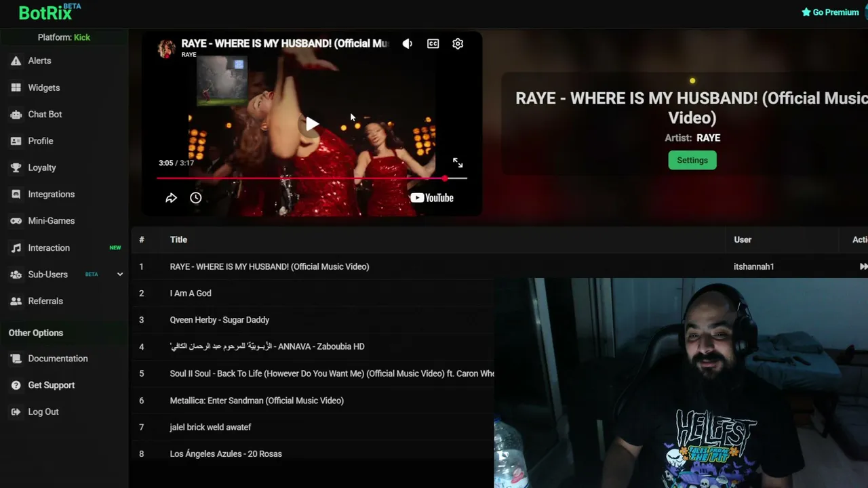868x488 pixels.
Task: Open the video on YouTube via logo
Action: 431,198
